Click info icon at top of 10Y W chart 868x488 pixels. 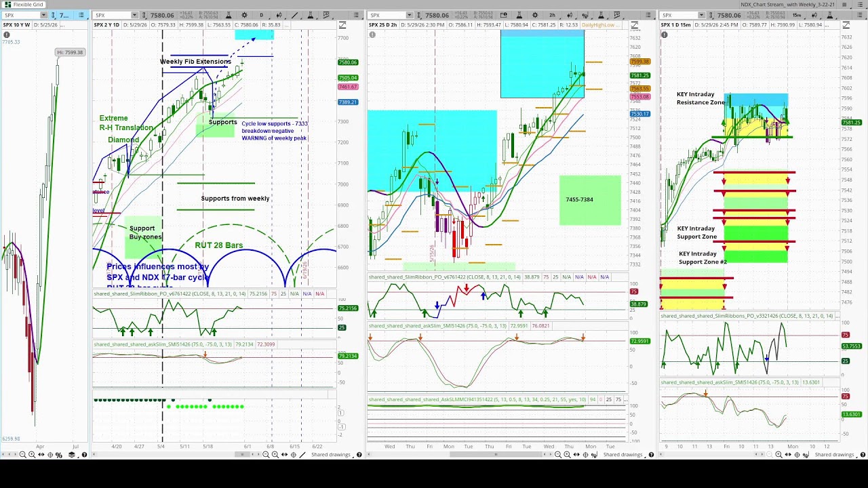point(7,35)
